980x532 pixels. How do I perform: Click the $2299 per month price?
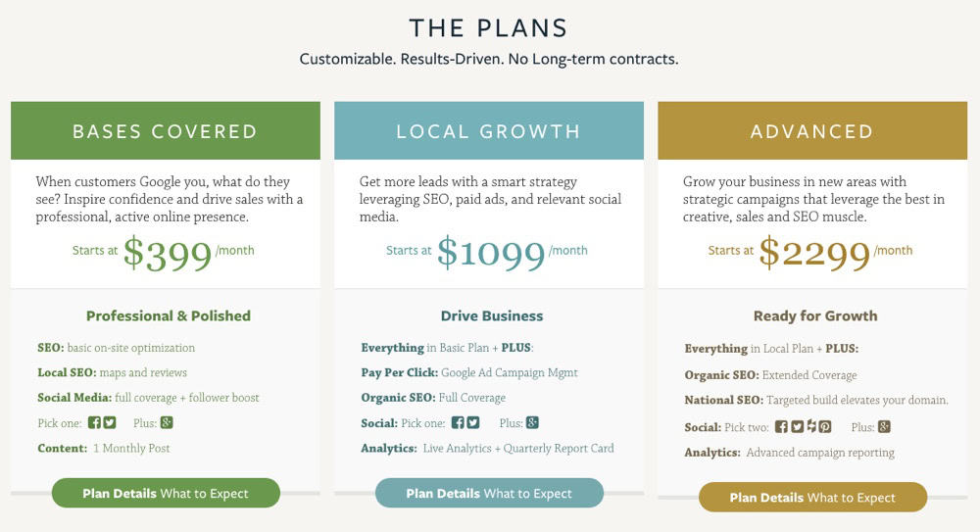[x=810, y=253]
